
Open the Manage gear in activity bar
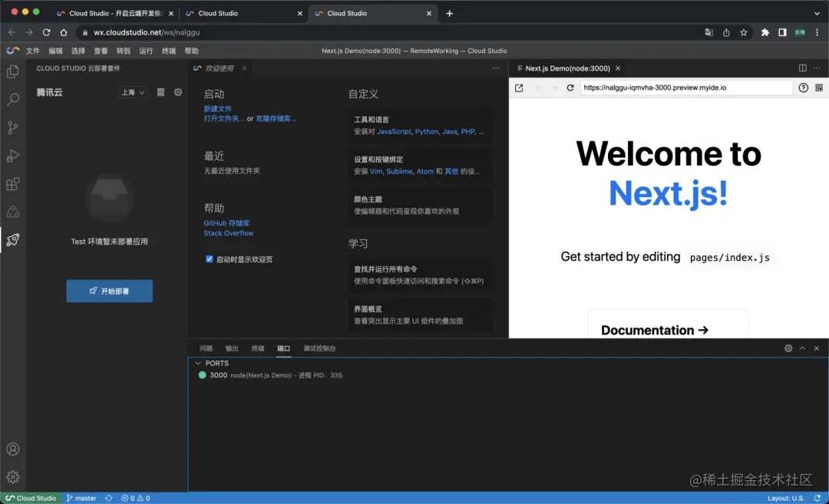(x=13, y=477)
